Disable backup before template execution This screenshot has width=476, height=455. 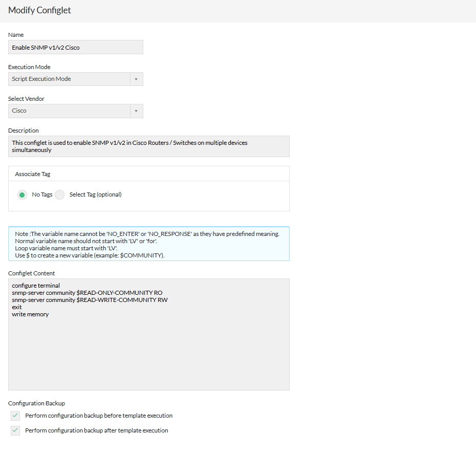click(15, 416)
